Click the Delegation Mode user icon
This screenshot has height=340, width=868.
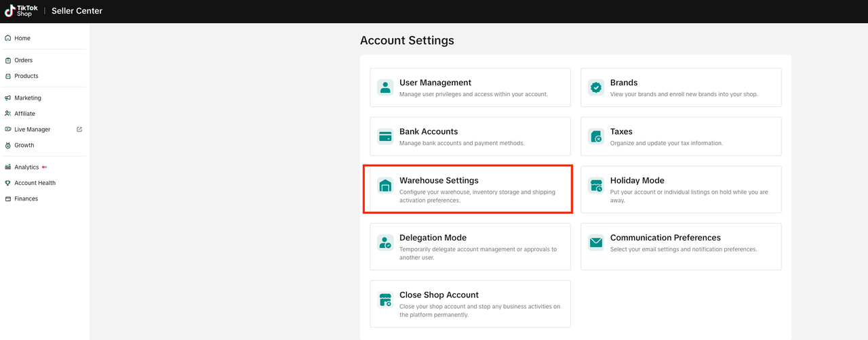tap(385, 242)
